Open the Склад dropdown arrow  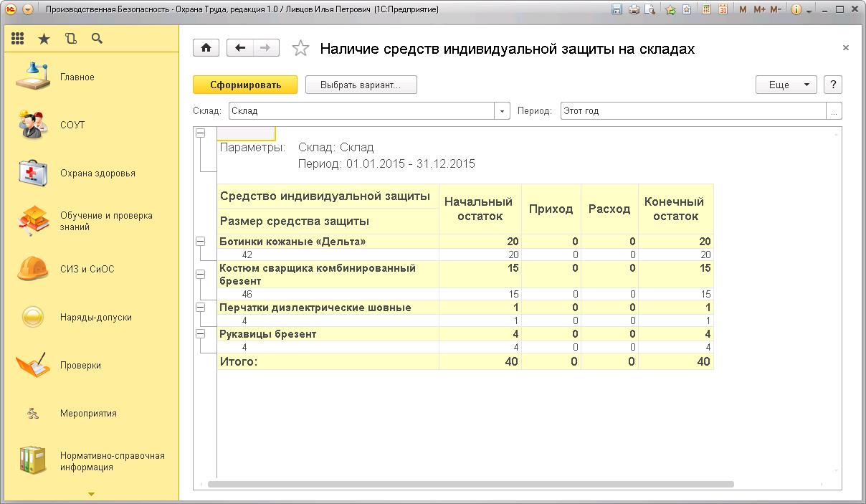pos(502,111)
